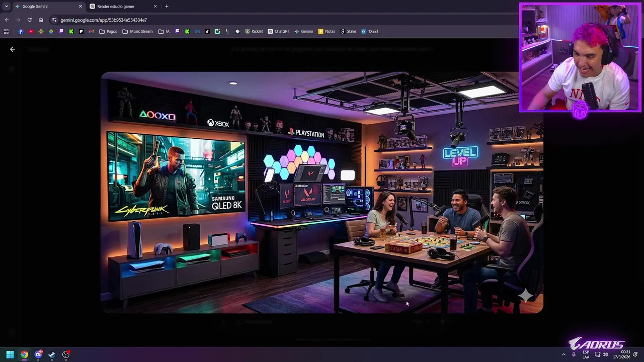Open OBS Studio from the taskbar
This screenshot has width=644, height=362.
66,354
